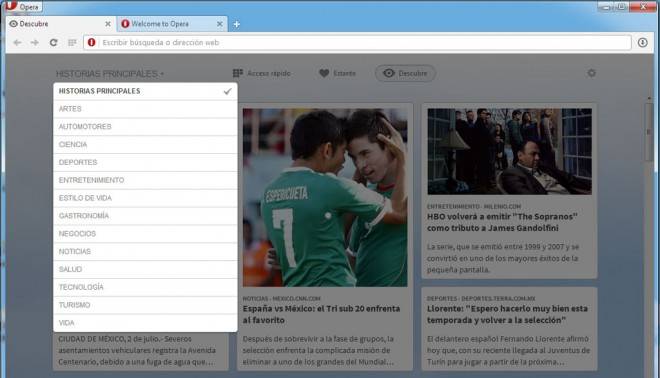Choose the Turismo category
This screenshot has width=660, height=378.
click(x=145, y=305)
